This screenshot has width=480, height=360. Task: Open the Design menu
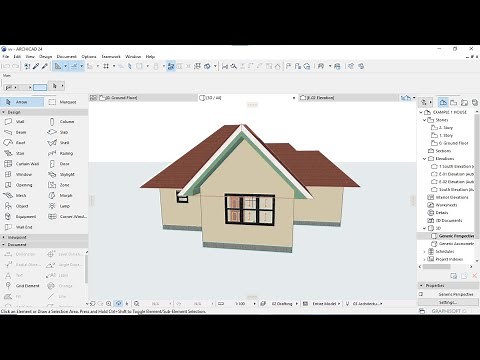(45, 57)
